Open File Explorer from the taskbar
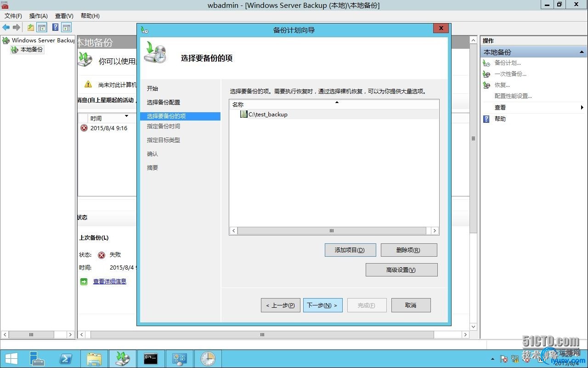Viewport: 588px width, 368px height. (94, 359)
